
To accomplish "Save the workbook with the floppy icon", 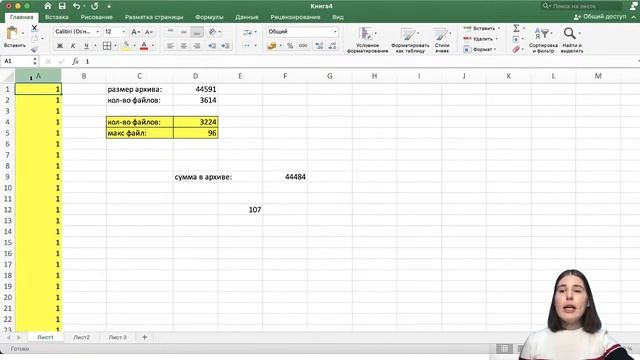I will coord(62,6).
